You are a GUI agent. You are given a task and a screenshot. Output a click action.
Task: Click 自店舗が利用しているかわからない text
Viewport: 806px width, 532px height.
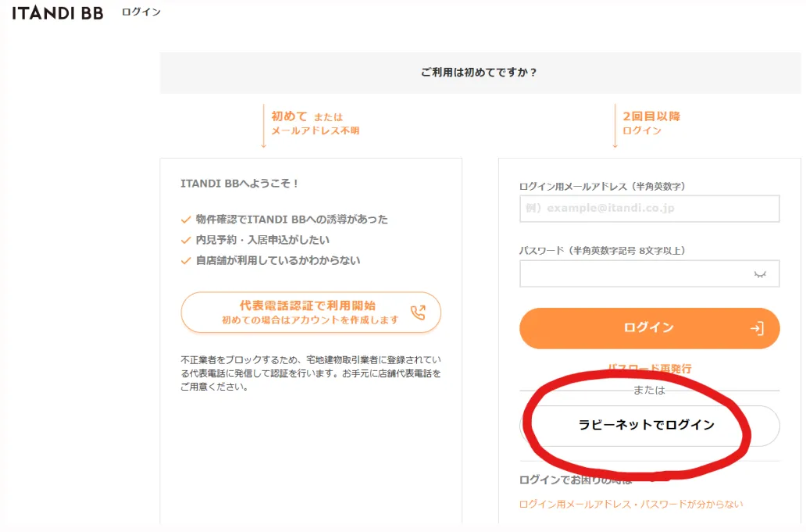277,261
